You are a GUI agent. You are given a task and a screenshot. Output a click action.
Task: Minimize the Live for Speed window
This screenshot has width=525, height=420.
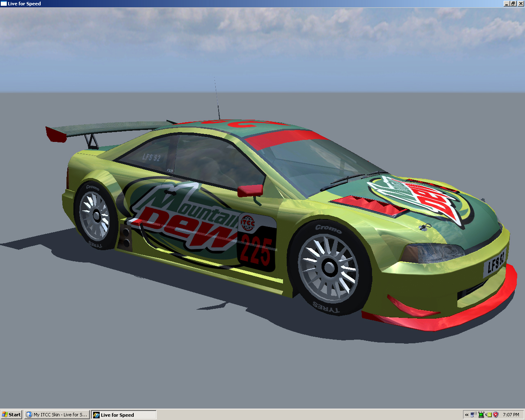point(507,4)
